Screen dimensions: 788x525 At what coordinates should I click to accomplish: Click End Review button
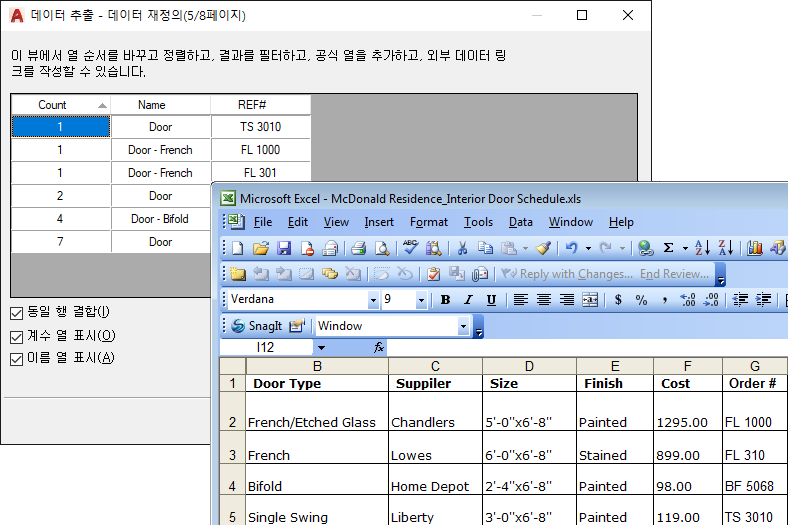click(x=674, y=274)
